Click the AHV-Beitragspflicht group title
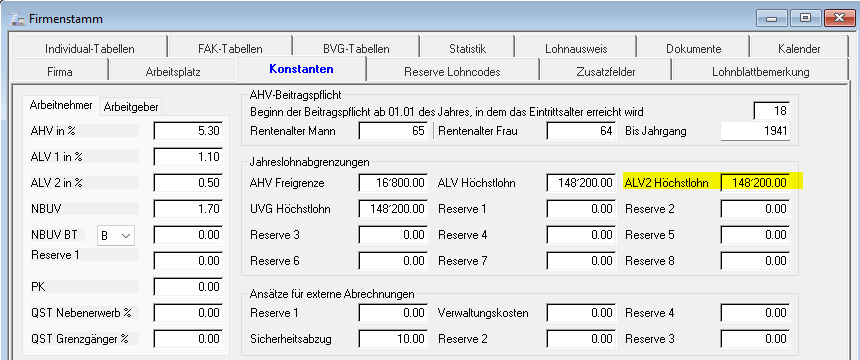Viewport: 860px width, 360px height. (295, 95)
